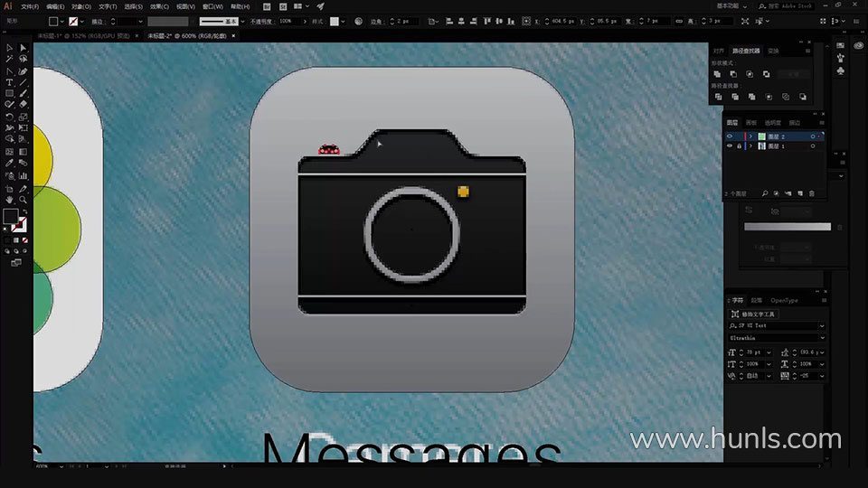The width and height of the screenshot is (868, 488).
Task: Switch to the 透明度 panel tab
Action: click(x=772, y=122)
